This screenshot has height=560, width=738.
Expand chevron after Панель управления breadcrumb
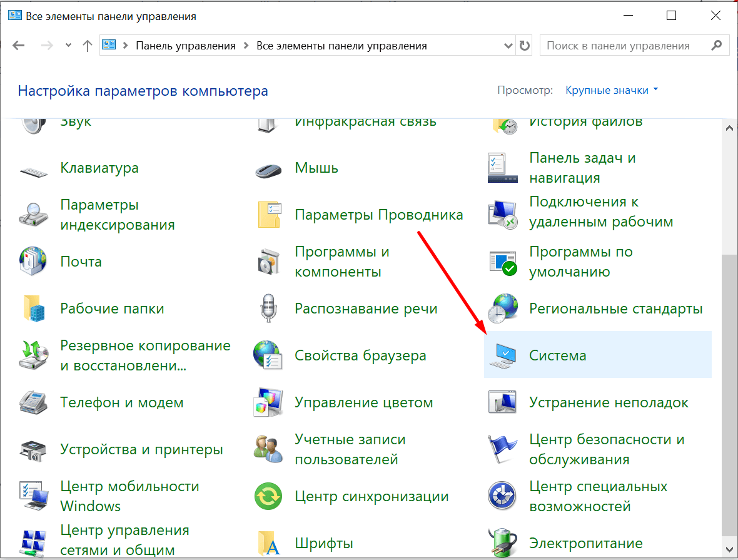246,46
